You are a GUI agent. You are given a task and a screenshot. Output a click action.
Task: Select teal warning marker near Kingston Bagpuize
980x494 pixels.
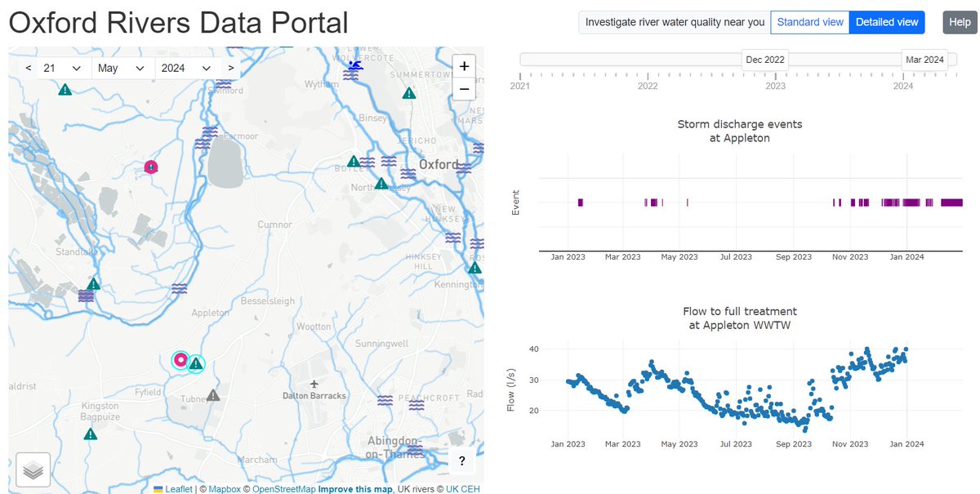pyautogui.click(x=91, y=434)
